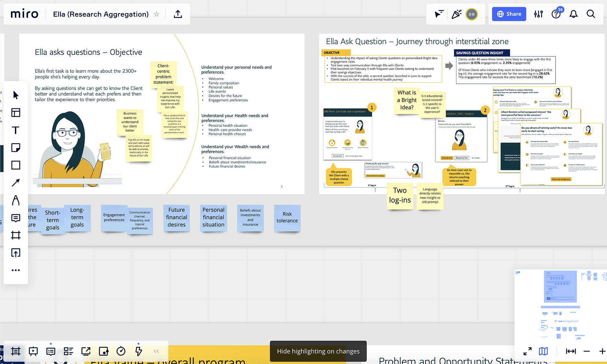Select the Risk tolerance sticky note
This screenshot has height=364, width=607.
tap(287, 218)
